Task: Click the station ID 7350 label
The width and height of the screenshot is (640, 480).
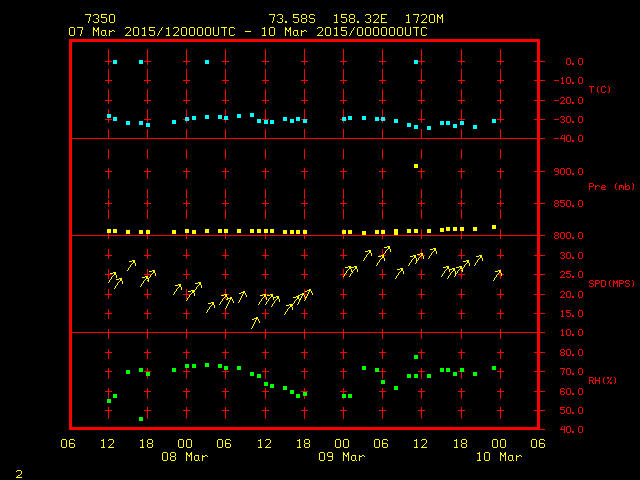Action: pyautogui.click(x=100, y=19)
